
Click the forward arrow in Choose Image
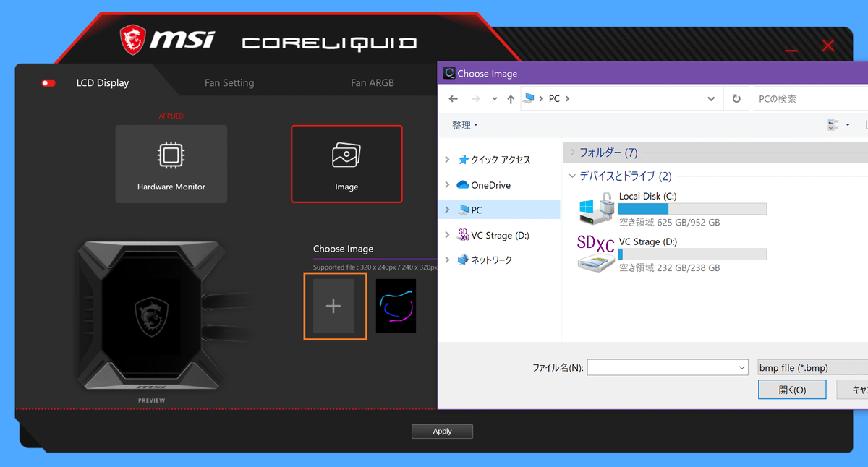click(x=475, y=99)
